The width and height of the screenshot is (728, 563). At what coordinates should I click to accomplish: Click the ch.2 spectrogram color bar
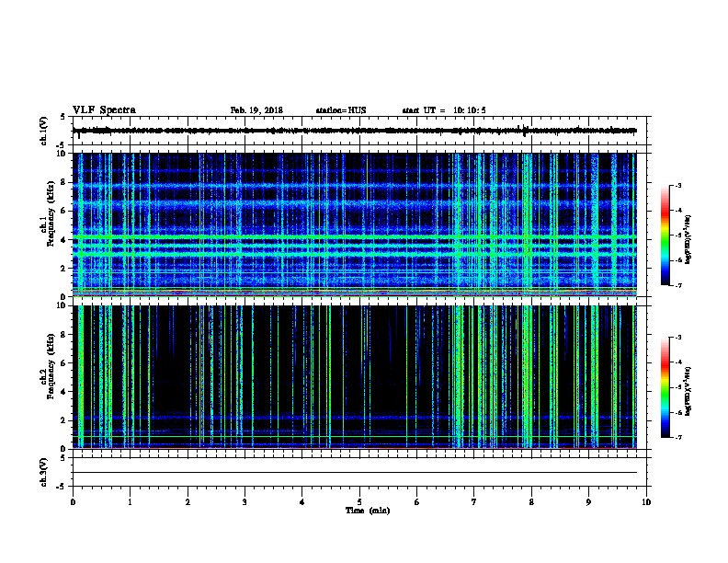pyautogui.click(x=665, y=387)
